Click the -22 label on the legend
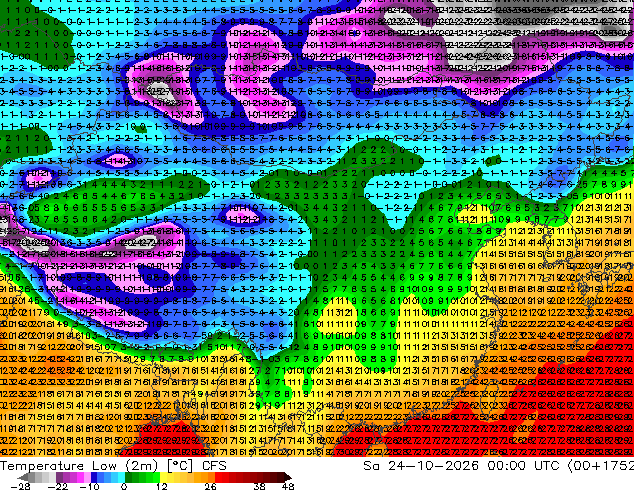Screen dimensions: 634x490 (x=58, y=486)
